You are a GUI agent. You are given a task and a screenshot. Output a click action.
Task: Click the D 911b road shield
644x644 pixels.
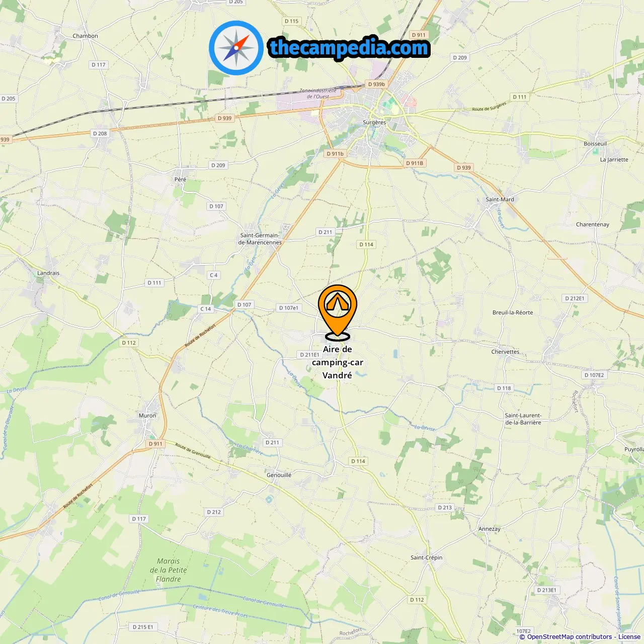click(335, 154)
